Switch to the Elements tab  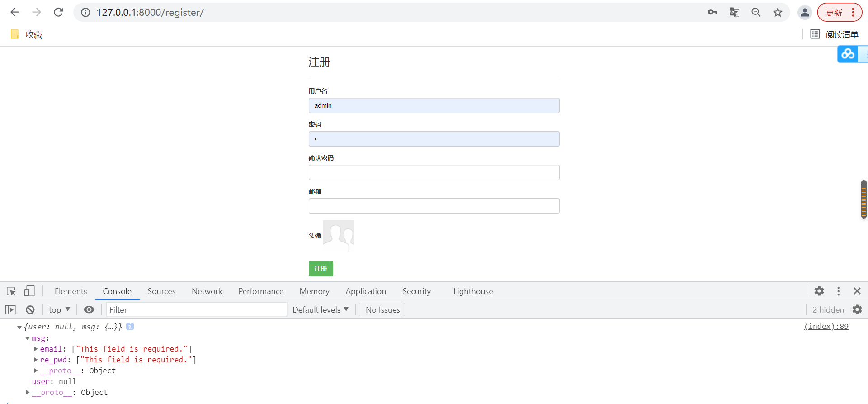point(71,291)
